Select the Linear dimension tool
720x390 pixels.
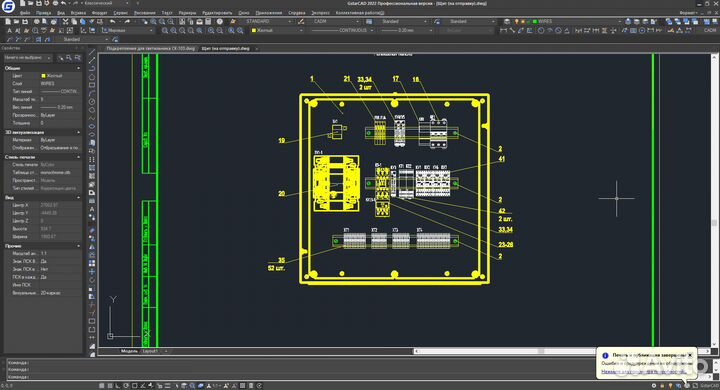tap(504, 30)
